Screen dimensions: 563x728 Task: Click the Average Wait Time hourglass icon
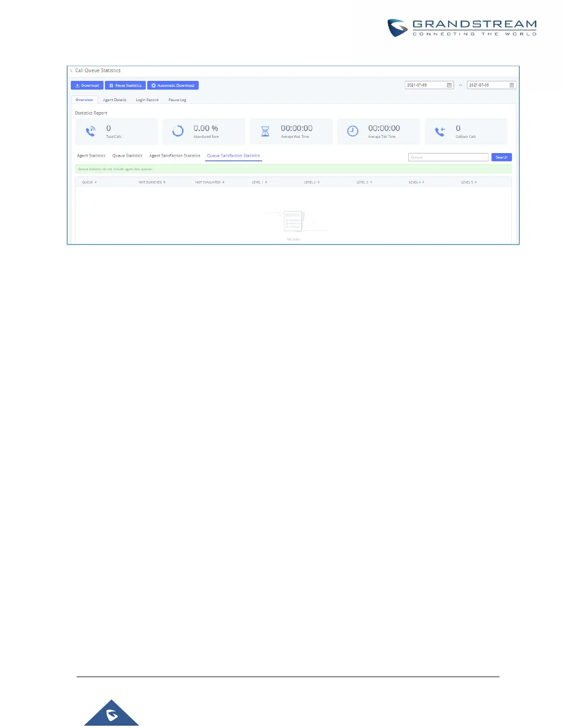pyautogui.click(x=265, y=131)
